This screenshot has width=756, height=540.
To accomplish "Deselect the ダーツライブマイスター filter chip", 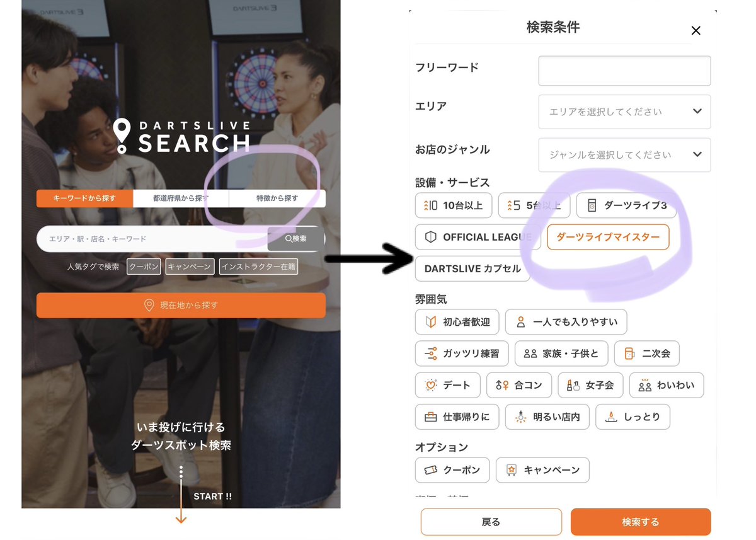I will point(608,237).
